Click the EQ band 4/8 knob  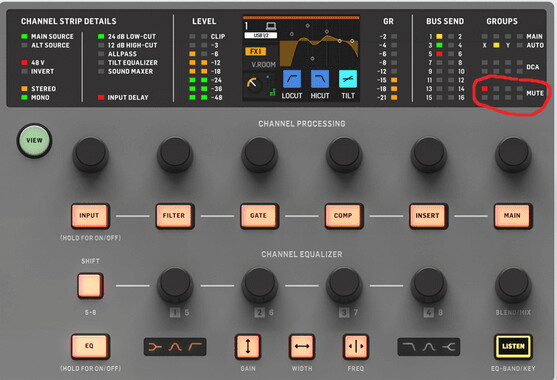coord(428,285)
